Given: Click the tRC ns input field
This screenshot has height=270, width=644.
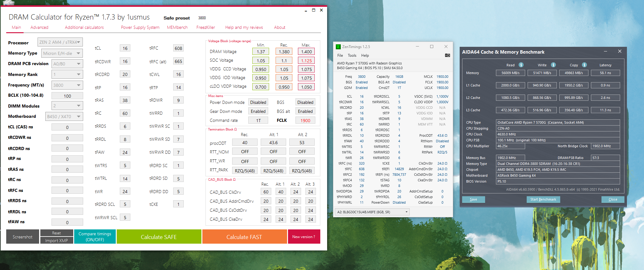Looking at the screenshot, I should pyautogui.click(x=67, y=180).
